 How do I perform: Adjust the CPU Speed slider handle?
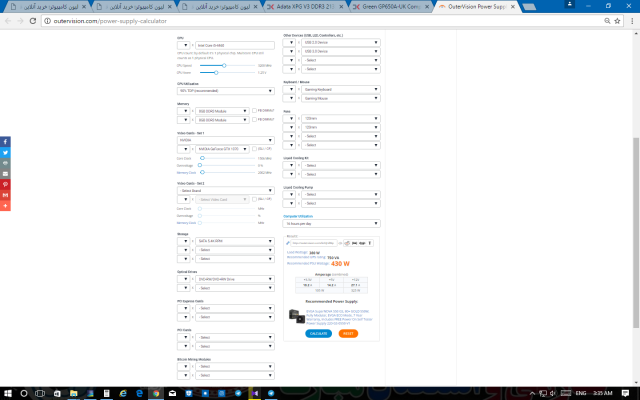point(224,65)
